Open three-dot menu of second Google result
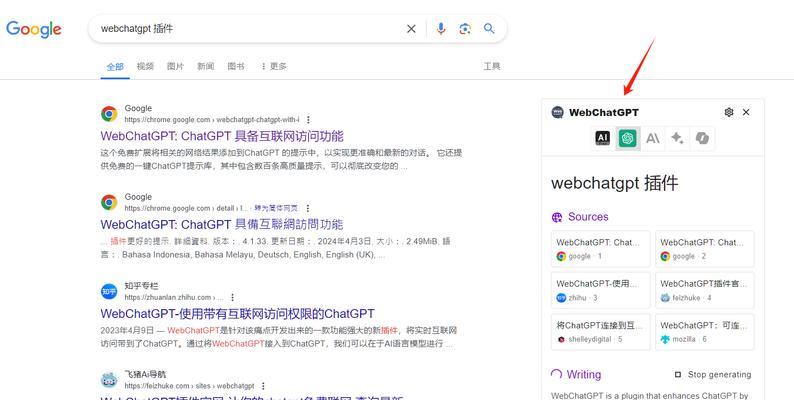The height and width of the screenshot is (400, 794). coord(307,209)
